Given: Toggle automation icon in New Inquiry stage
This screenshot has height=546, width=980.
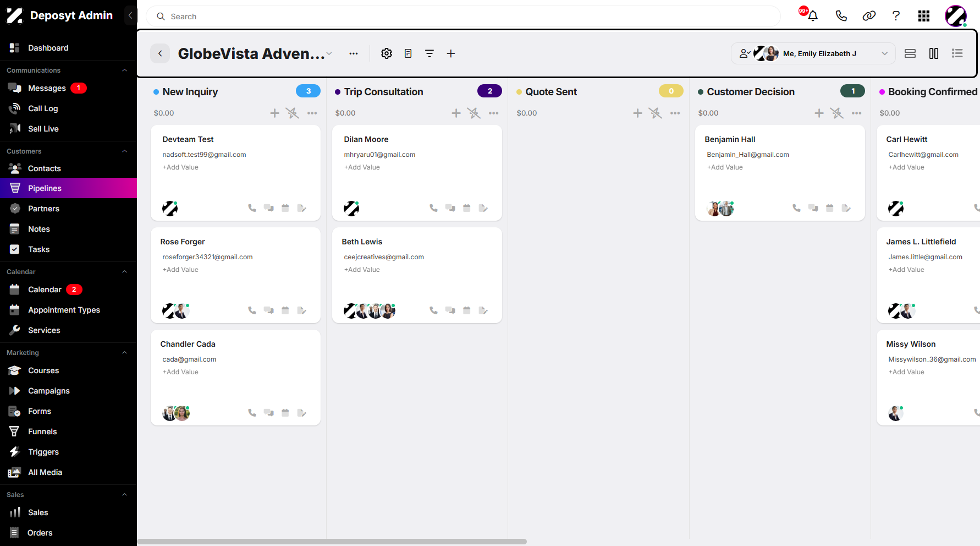Looking at the screenshot, I should point(292,113).
